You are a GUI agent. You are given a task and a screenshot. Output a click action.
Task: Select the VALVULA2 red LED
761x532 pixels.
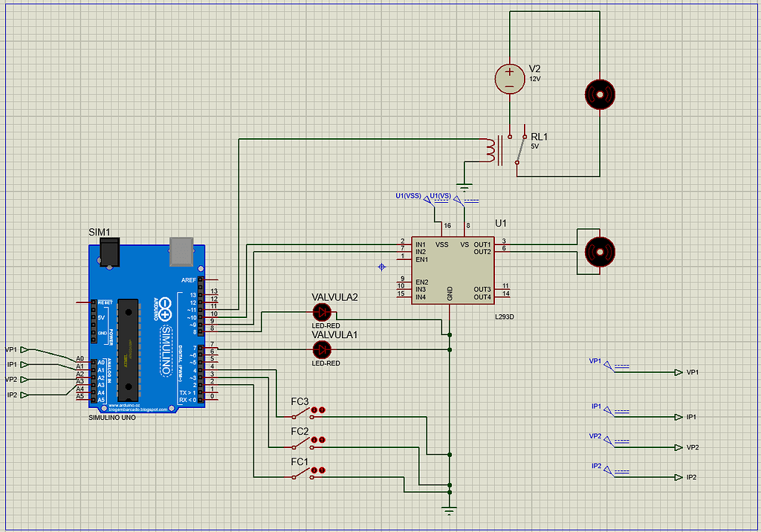click(x=321, y=313)
